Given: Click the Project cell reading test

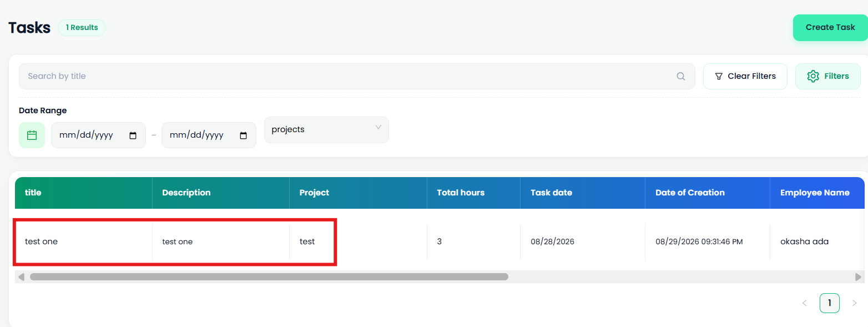Looking at the screenshot, I should pos(307,242).
